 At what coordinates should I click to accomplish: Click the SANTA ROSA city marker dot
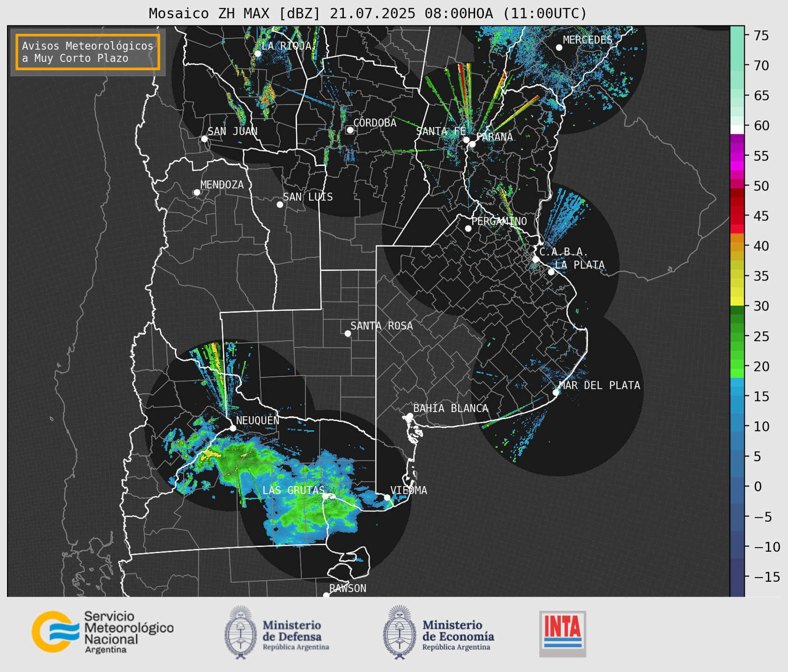348,334
